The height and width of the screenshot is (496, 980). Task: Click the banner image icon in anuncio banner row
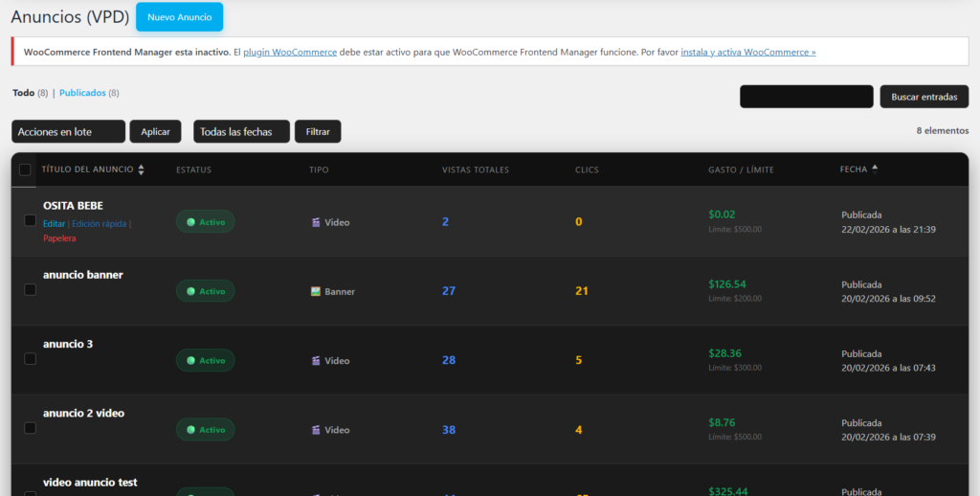[316, 291]
